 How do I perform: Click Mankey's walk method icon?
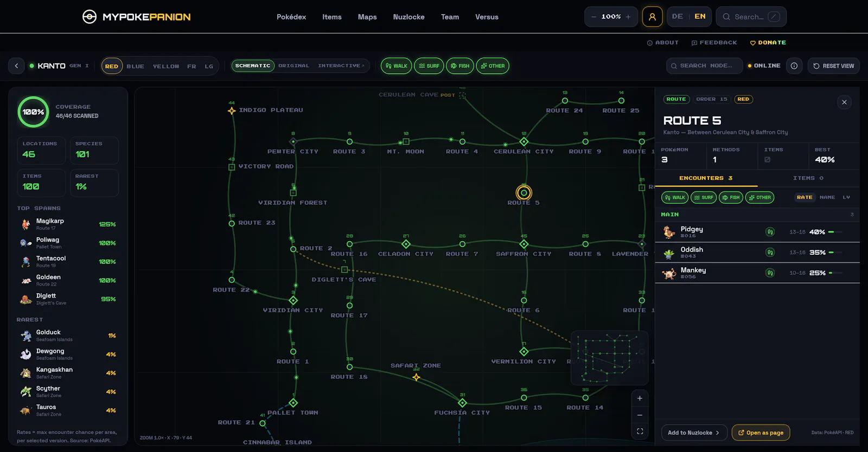tap(770, 273)
